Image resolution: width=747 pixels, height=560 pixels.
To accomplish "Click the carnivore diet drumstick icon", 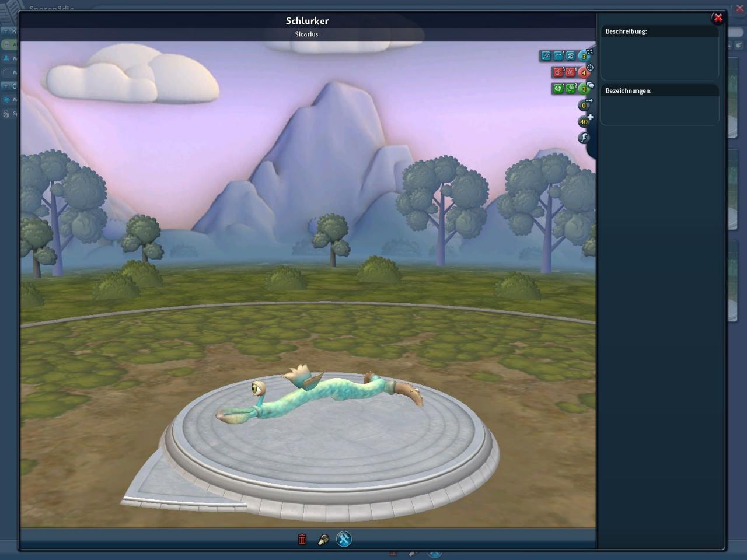I will pyautogui.click(x=584, y=138).
